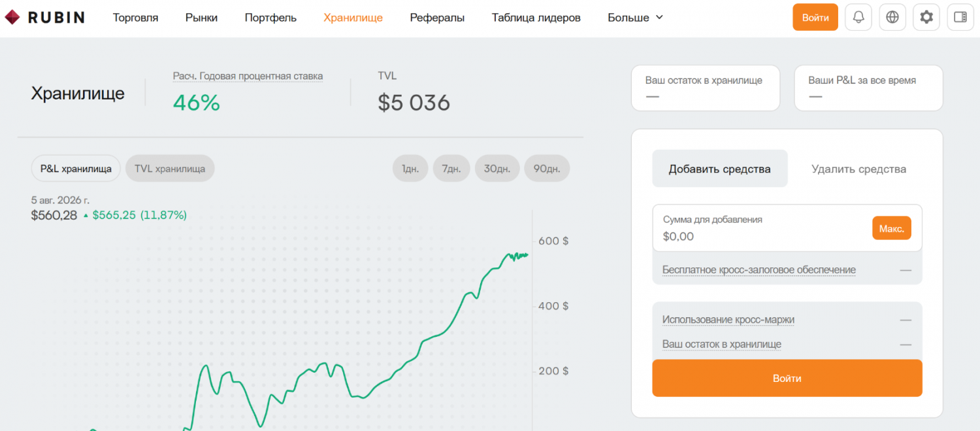Open the language globe icon
The width and height of the screenshot is (980, 431).
892,18
